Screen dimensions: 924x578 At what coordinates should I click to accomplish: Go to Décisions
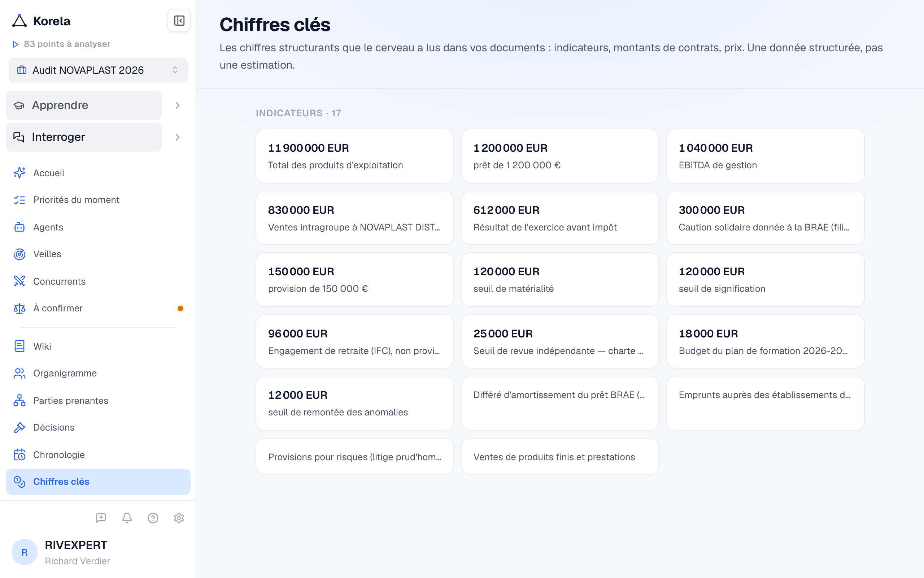[98, 427]
